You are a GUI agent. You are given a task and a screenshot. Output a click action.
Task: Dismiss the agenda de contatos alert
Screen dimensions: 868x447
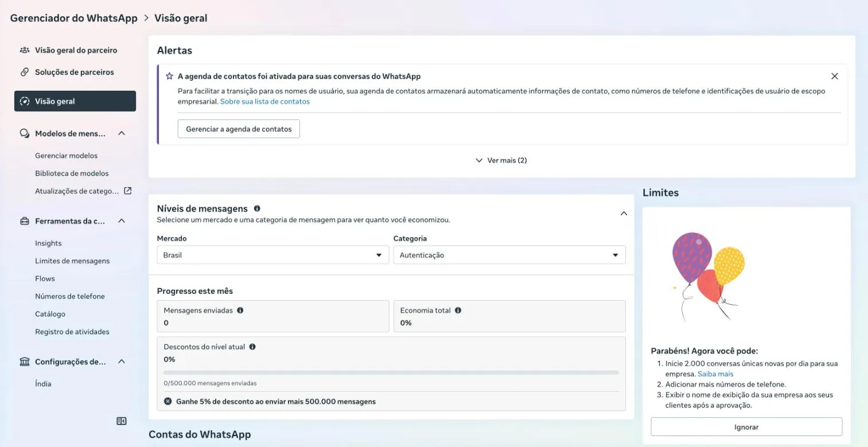[x=835, y=76]
